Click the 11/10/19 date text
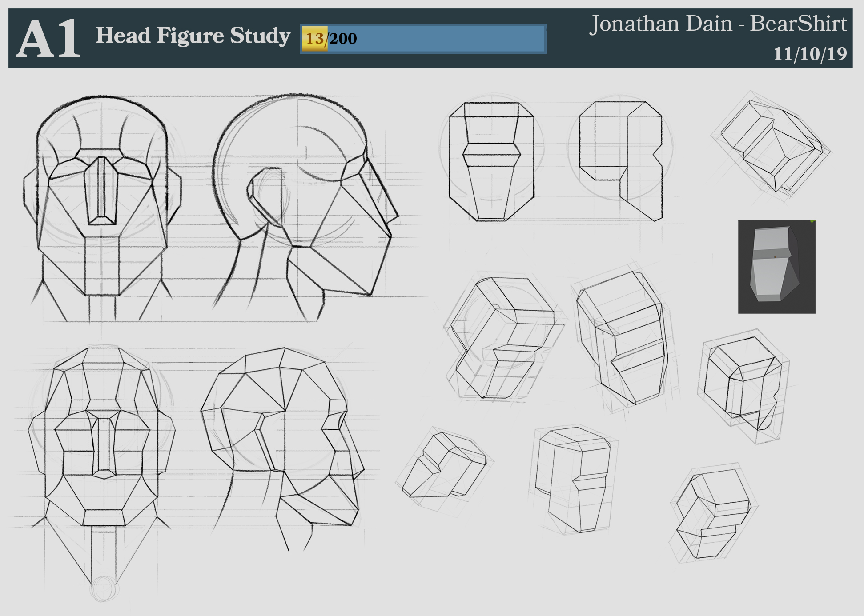This screenshot has height=616, width=864. click(x=810, y=54)
